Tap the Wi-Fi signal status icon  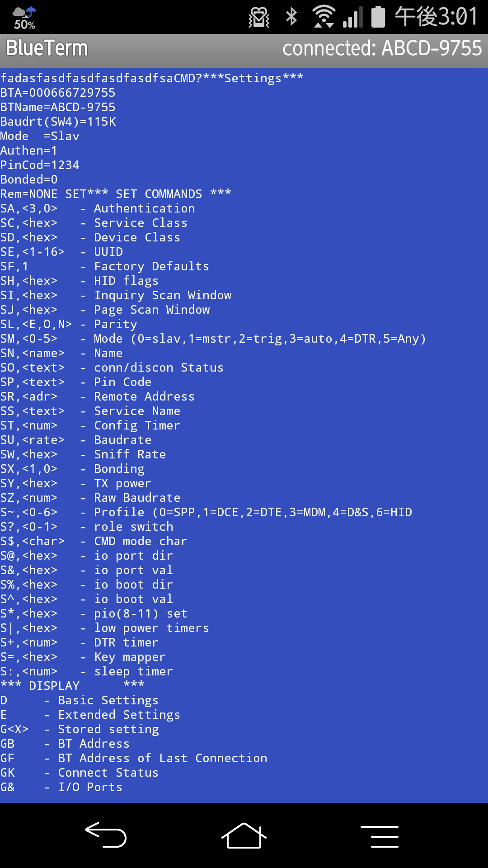(324, 17)
